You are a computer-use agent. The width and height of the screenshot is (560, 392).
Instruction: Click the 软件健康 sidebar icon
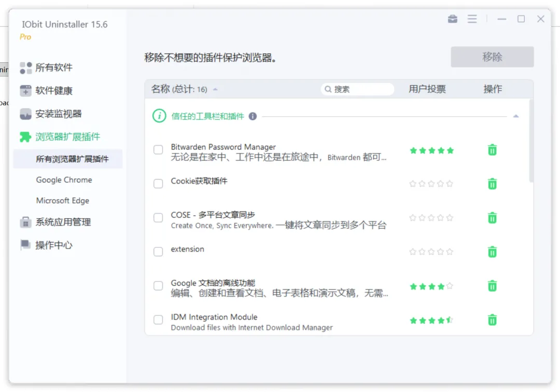[x=26, y=91]
